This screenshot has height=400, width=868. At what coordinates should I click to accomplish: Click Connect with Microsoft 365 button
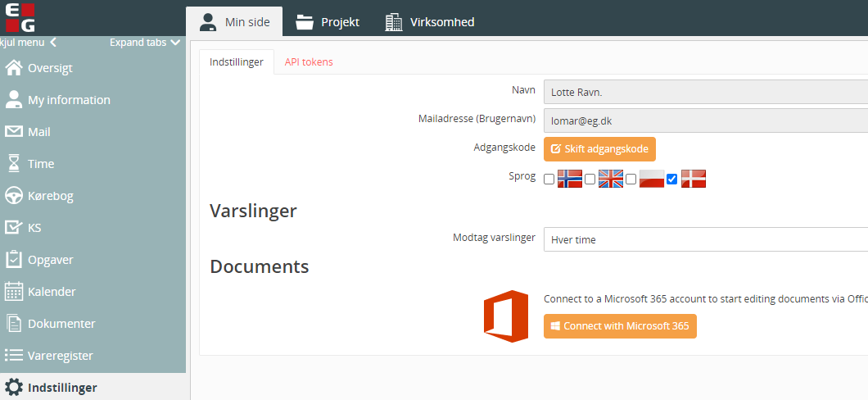coord(620,326)
